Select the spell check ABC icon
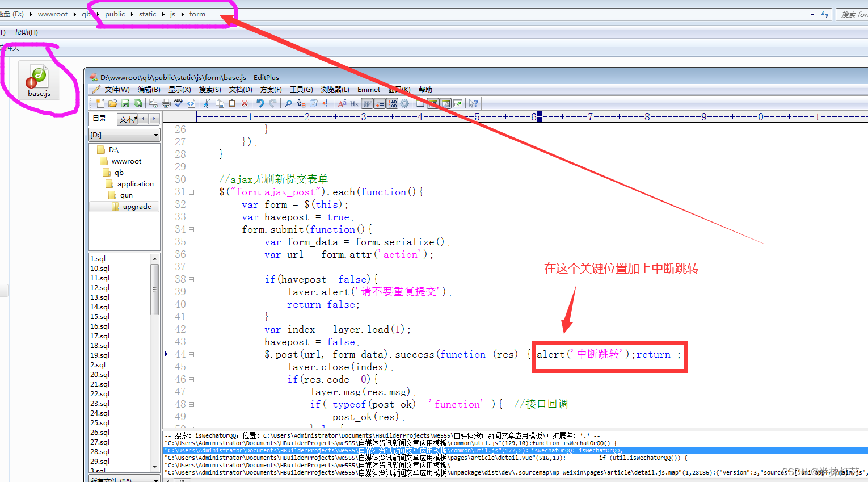 pos(178,103)
